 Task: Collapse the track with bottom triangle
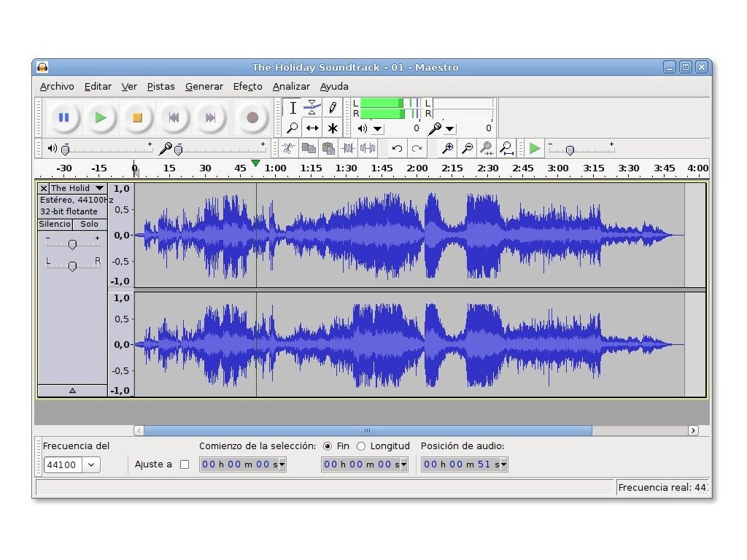coord(72,390)
